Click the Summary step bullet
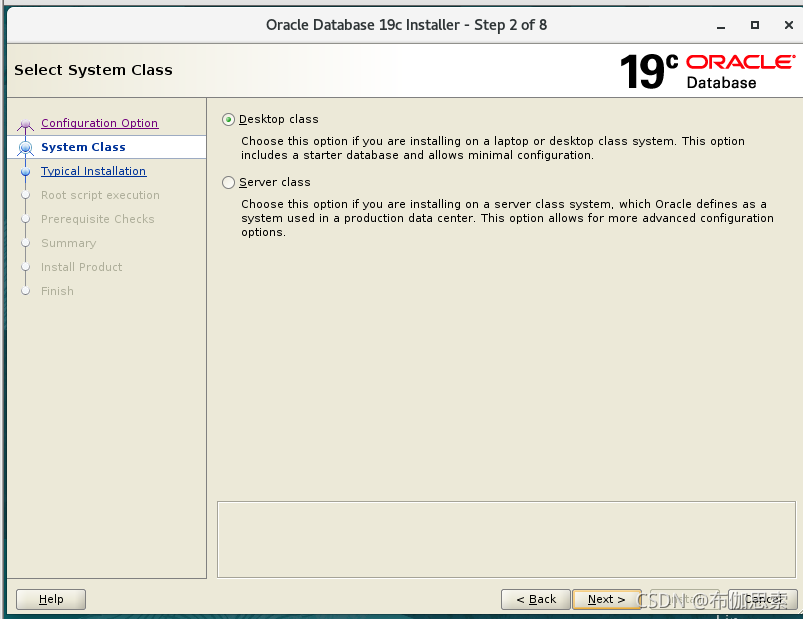 [26, 243]
